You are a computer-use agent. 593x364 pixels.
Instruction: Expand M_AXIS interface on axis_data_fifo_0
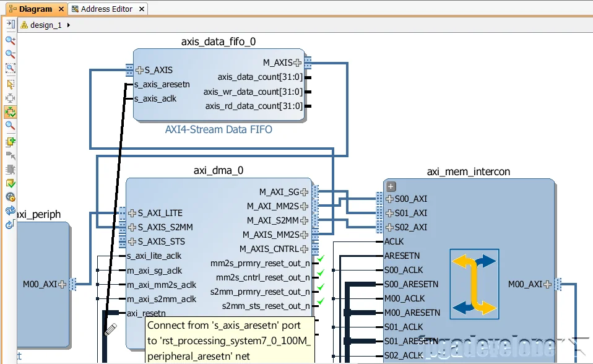298,63
